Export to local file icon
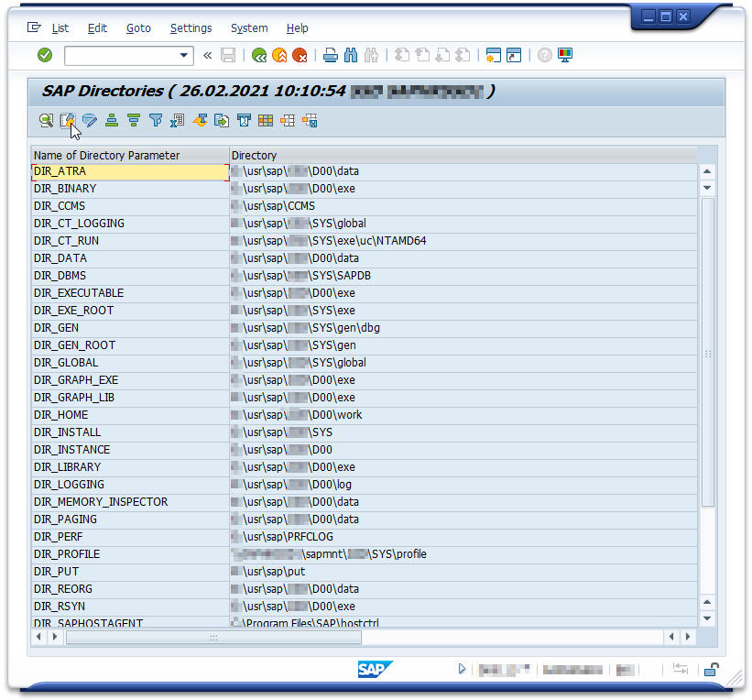Image resolution: width=752 pixels, height=700 pixels. point(222,120)
